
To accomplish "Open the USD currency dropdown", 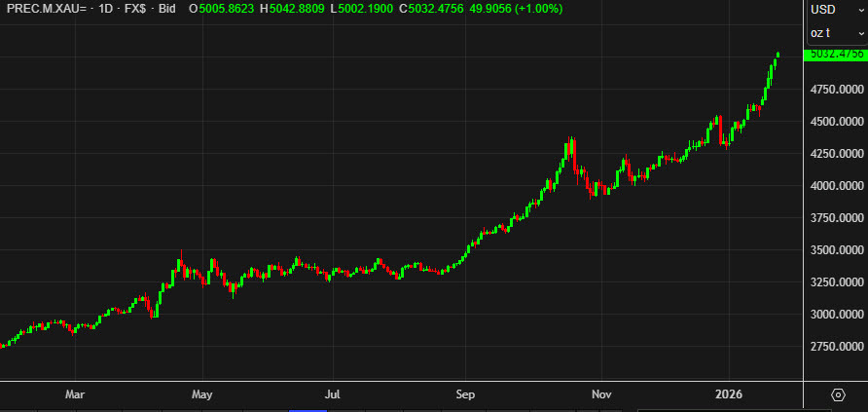I will coord(836,10).
